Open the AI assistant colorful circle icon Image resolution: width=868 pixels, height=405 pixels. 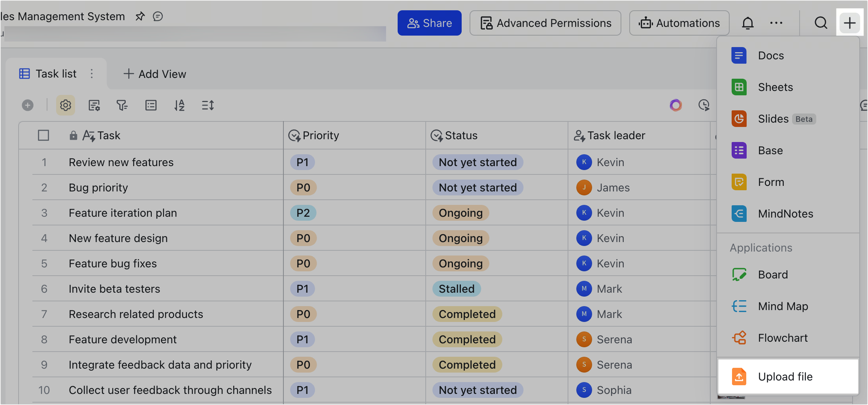(x=676, y=105)
